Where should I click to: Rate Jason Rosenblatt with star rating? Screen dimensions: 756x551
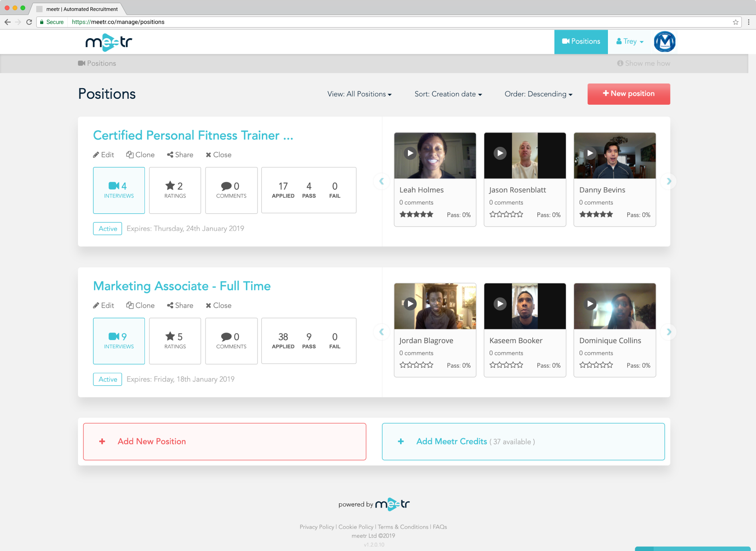click(x=506, y=214)
